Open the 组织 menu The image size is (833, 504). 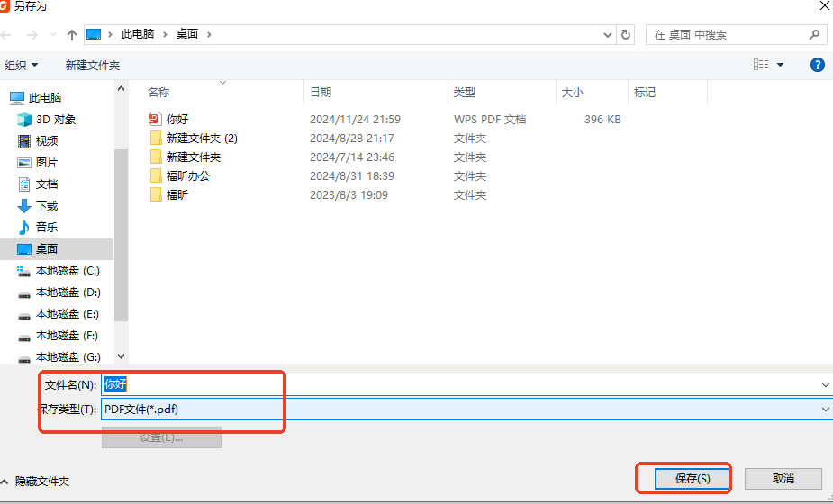point(22,66)
